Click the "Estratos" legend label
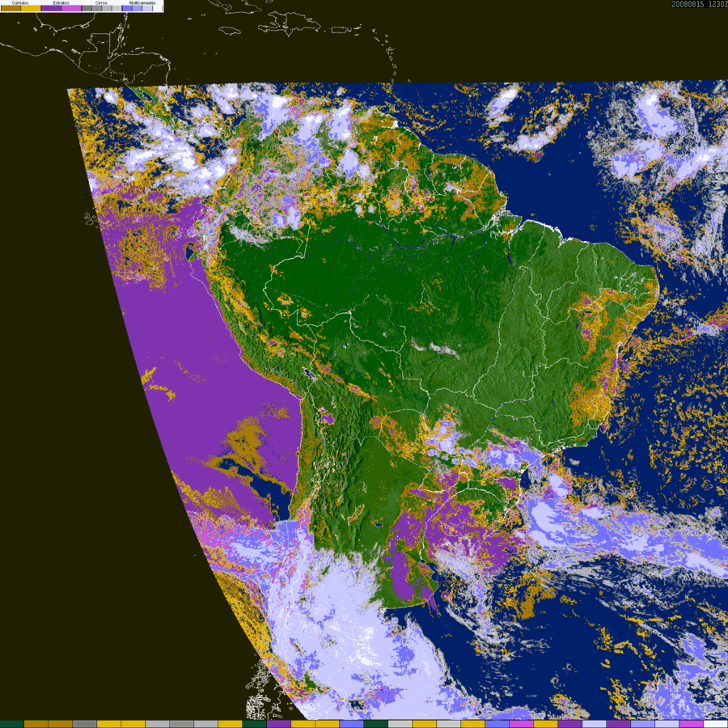Viewport: 728px width, 728px height. (x=61, y=2)
